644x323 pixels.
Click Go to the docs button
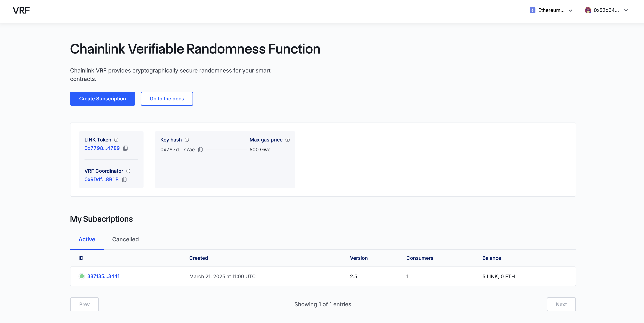coord(167,99)
